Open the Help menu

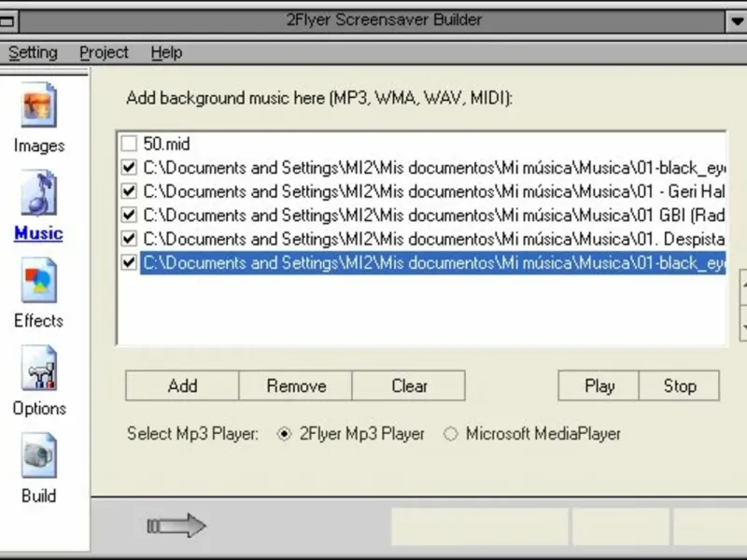coord(166,52)
